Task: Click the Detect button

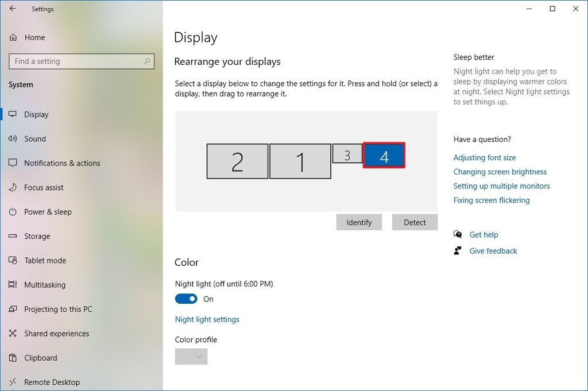Action: pyautogui.click(x=415, y=222)
